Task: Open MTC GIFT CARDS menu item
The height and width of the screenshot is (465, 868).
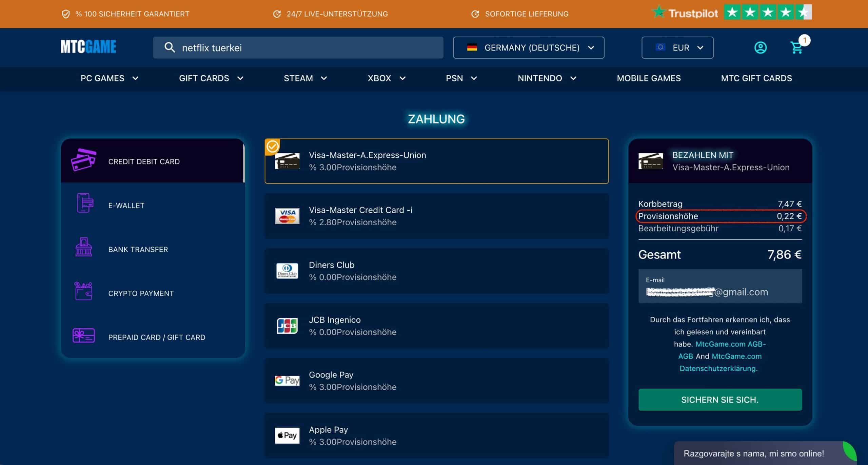Action: (756, 78)
